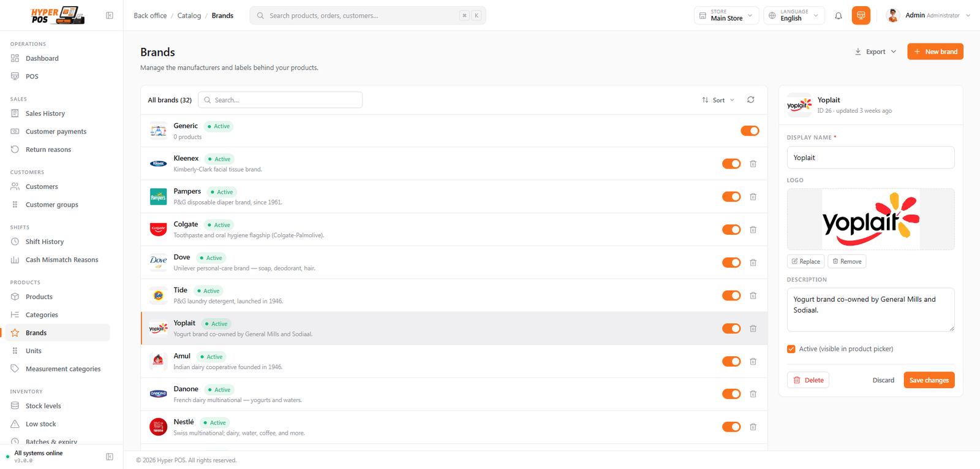Click the Back office breadcrumb link
Screen dimensions: 980x469
click(150, 15)
